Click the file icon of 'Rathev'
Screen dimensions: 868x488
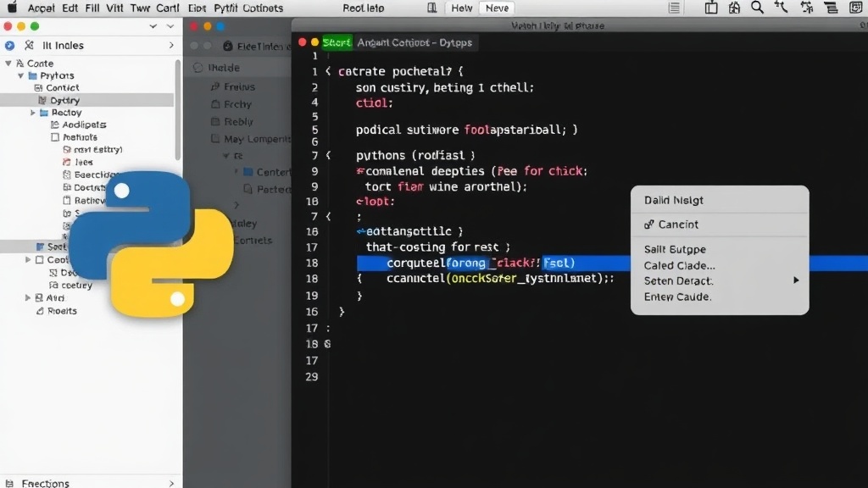pyautogui.click(x=66, y=200)
